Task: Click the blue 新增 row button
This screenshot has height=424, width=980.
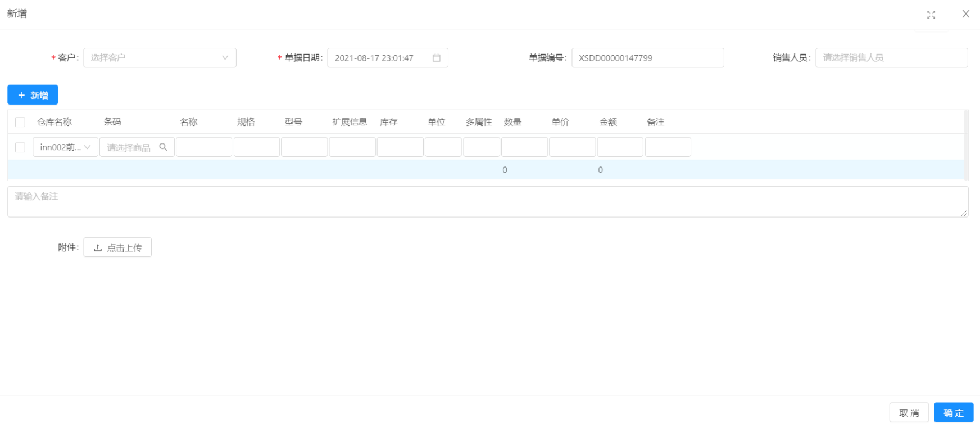Action: (33, 95)
